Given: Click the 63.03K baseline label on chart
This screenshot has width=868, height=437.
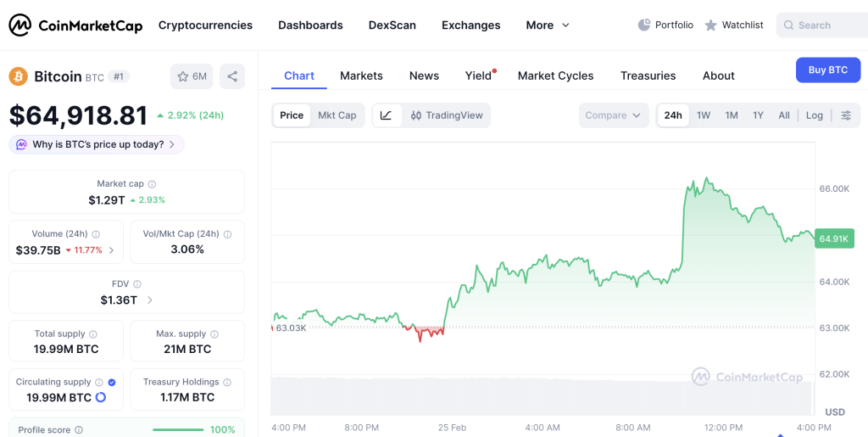Looking at the screenshot, I should [291, 328].
